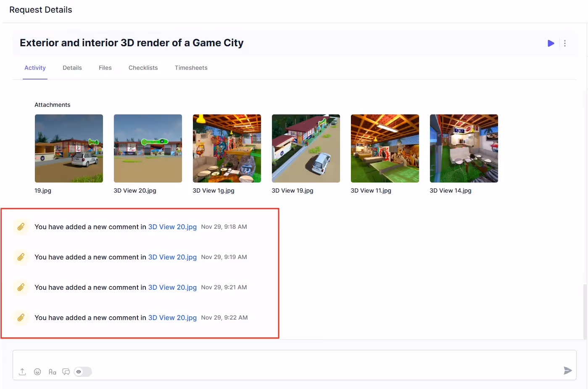Click the paperclip icon beside the 9:18 AM entry
This screenshot has width=588, height=389.
[21, 227]
